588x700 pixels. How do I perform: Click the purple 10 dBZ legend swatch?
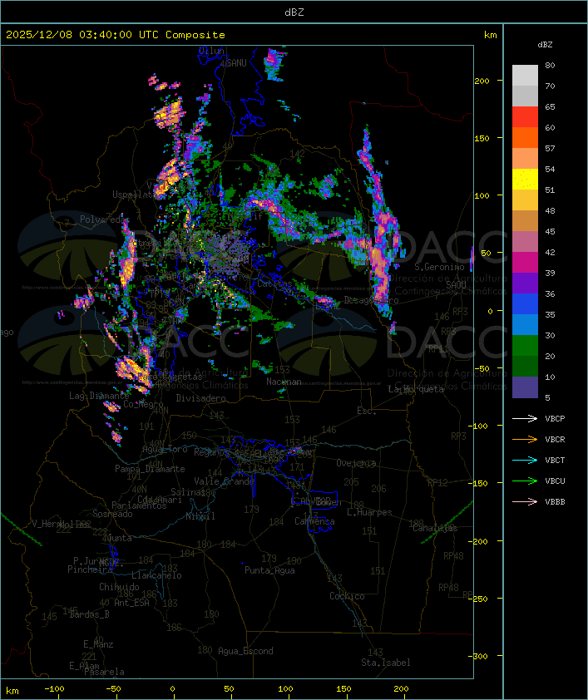[525, 387]
